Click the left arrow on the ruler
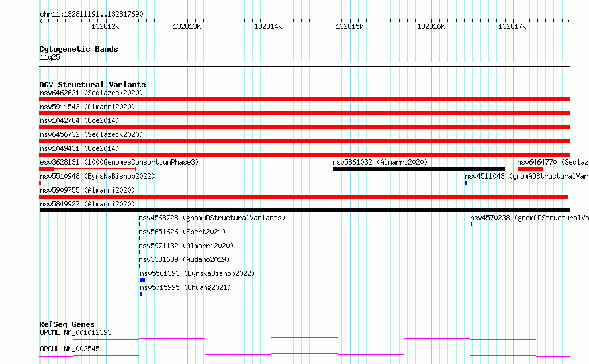The width and height of the screenshot is (589, 364). (x=41, y=21)
